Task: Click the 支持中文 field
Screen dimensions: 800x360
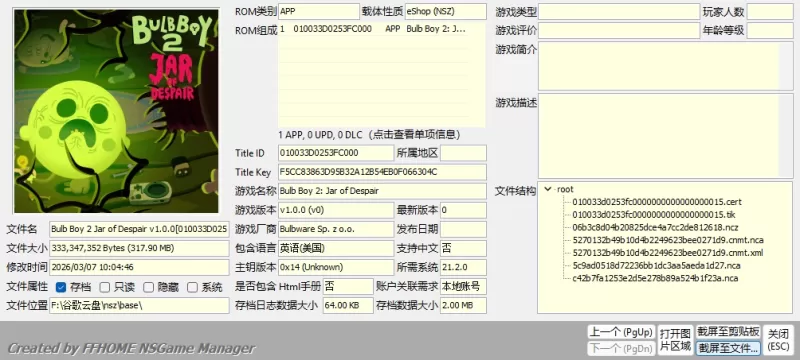Action: click(463, 248)
